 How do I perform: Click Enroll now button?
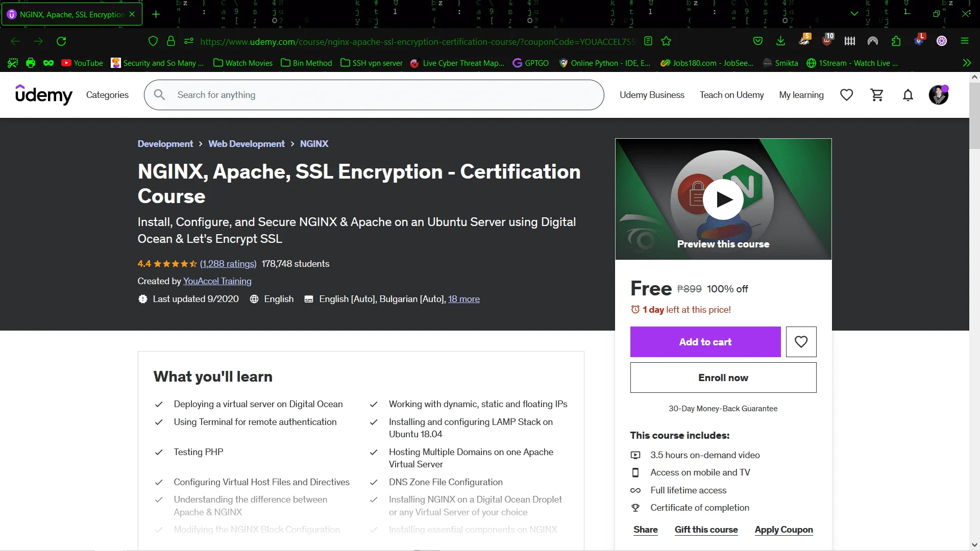(723, 378)
